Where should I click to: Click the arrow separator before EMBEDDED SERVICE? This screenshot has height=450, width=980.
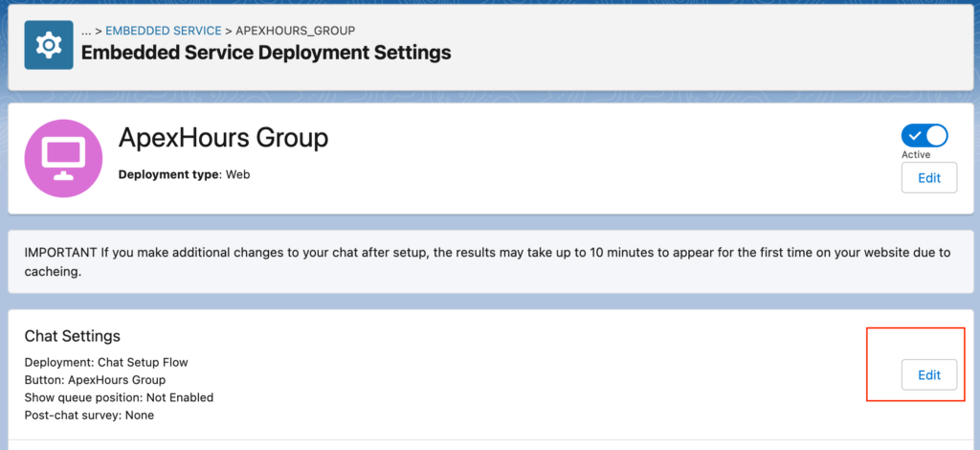click(99, 31)
